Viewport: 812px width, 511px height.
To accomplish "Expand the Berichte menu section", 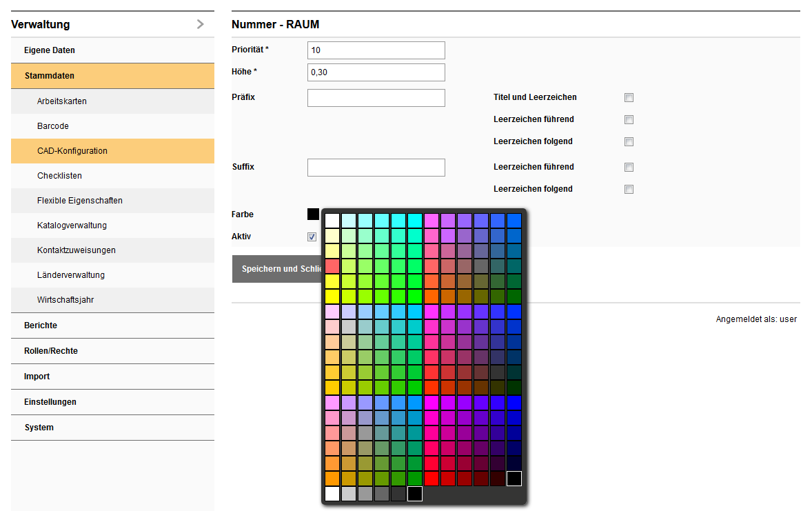I will click(x=41, y=325).
